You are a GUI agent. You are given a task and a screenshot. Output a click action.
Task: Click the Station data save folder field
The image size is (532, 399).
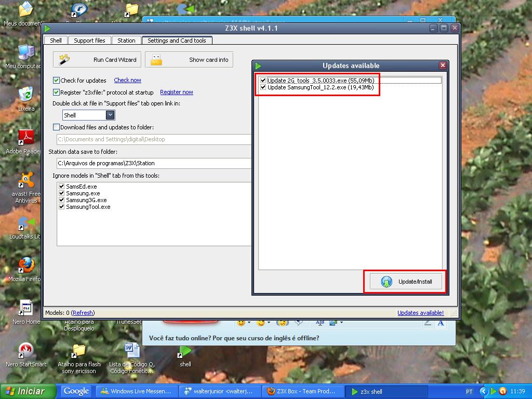(154, 163)
